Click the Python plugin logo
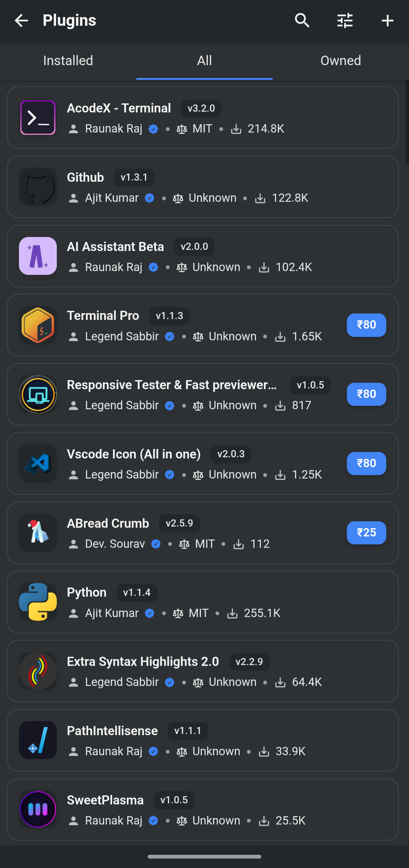The width and height of the screenshot is (409, 868). pos(38,602)
